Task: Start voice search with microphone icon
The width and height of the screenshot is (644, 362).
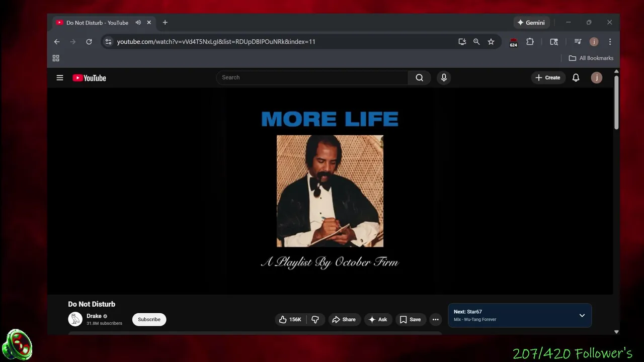Action: click(x=444, y=77)
